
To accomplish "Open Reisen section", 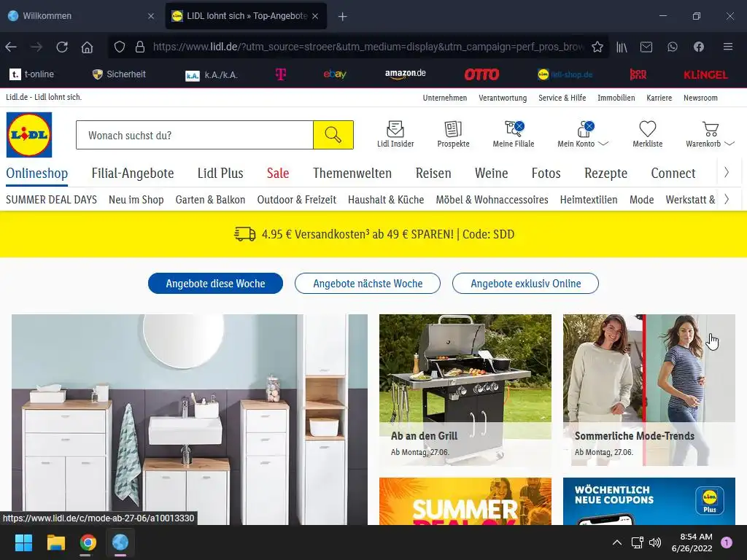I will [433, 174].
